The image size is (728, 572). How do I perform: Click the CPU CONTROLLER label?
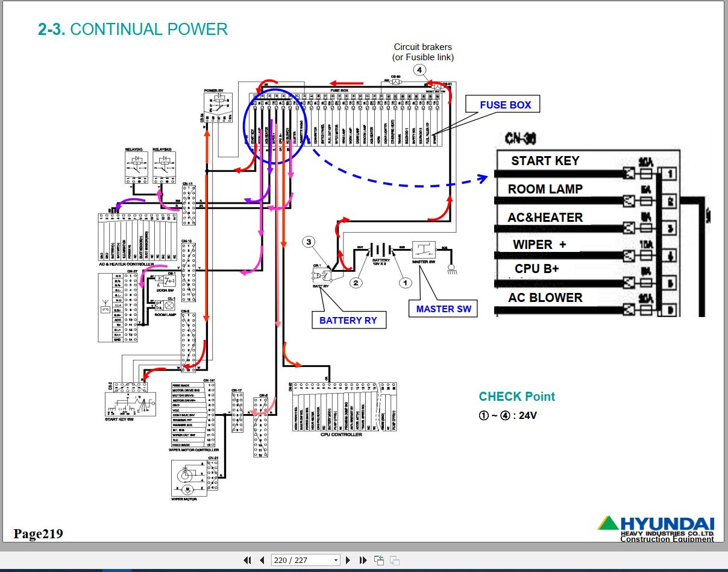tap(341, 434)
